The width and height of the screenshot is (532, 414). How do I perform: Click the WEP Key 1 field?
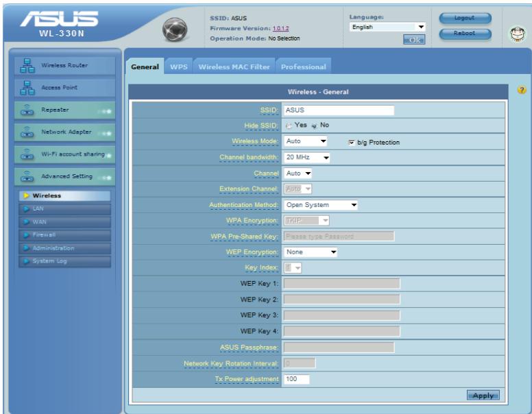click(341, 284)
